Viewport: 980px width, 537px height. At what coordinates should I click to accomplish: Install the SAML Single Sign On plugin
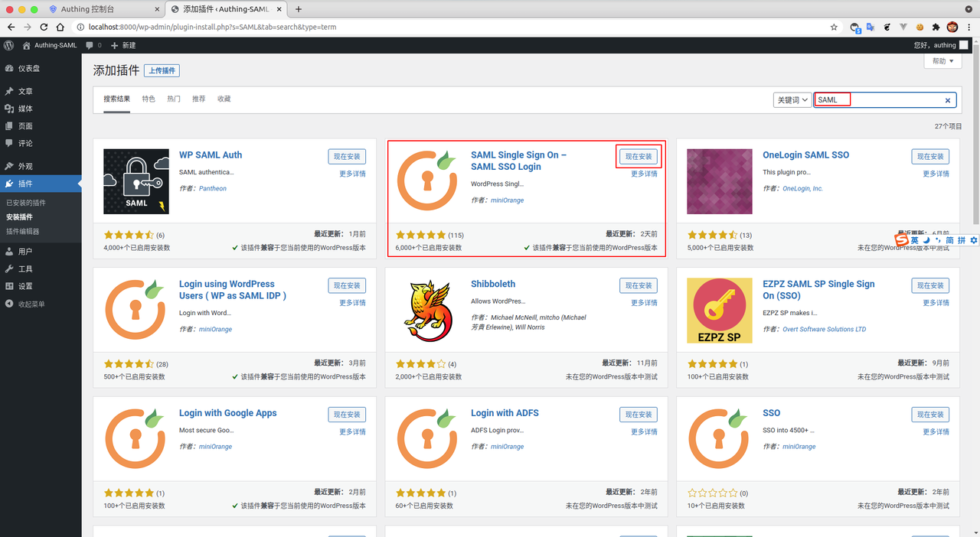(639, 156)
